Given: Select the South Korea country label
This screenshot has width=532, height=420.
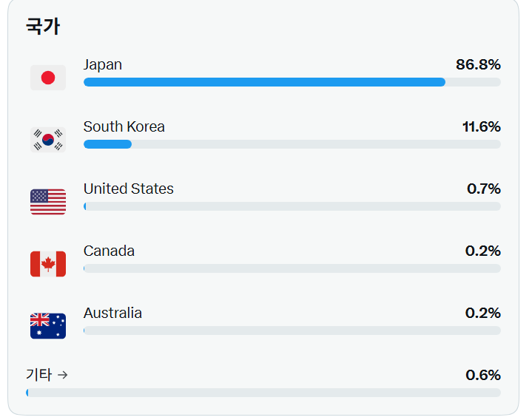Looking at the screenshot, I should (124, 126).
